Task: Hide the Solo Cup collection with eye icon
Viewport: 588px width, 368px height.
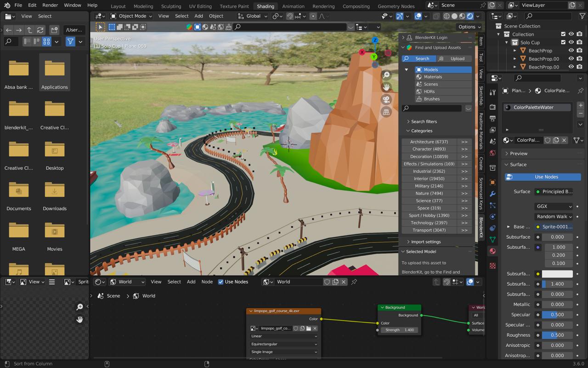Action: pos(571,42)
